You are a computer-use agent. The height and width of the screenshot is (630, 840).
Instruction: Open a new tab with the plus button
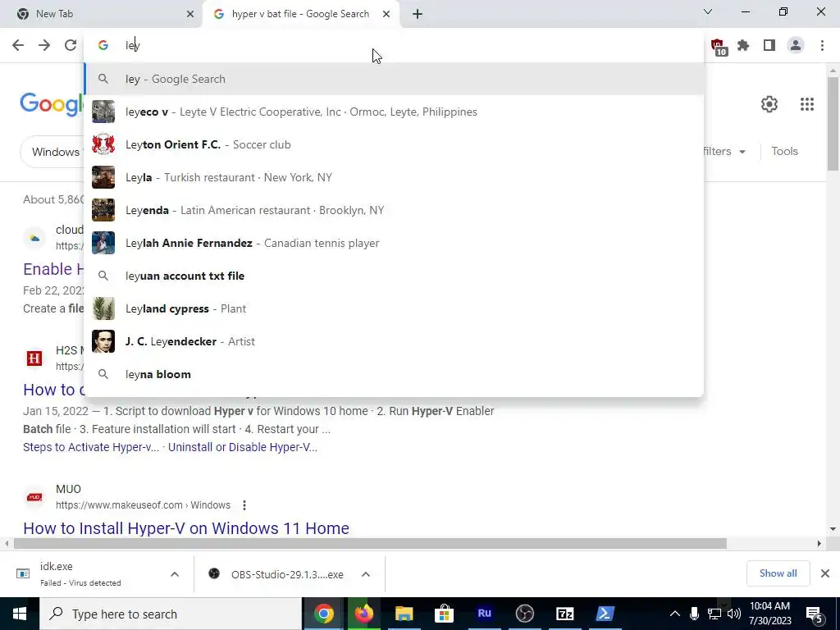(x=418, y=14)
